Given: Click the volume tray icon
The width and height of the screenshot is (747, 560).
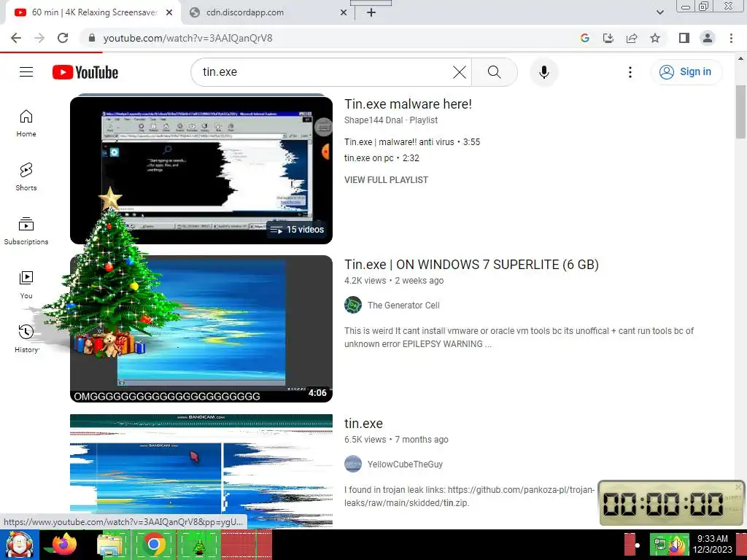Looking at the screenshot, I should tap(676, 545).
